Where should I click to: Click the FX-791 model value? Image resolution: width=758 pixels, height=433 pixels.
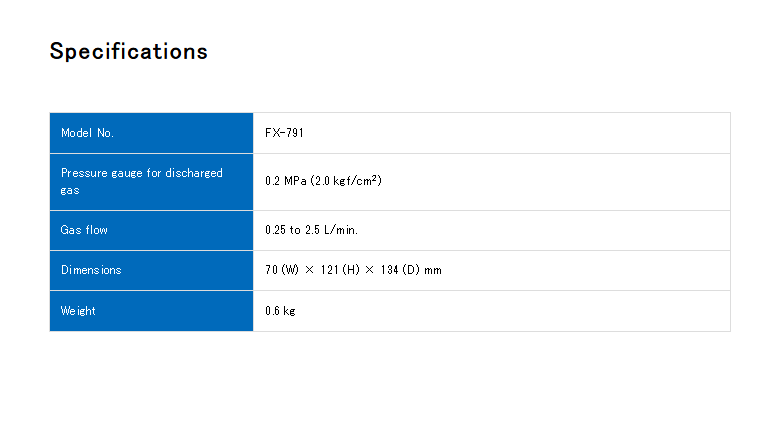284,133
